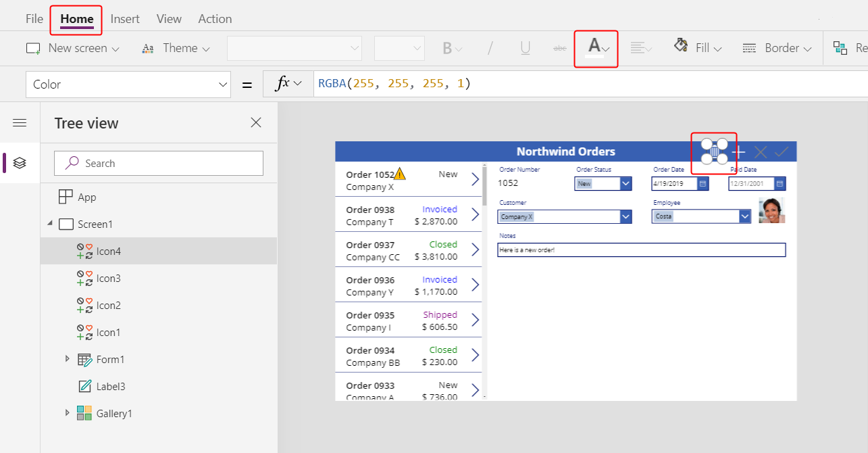Screen dimensions: 868x453
Task: Click the Northwind Orders title label
Action: pos(566,151)
